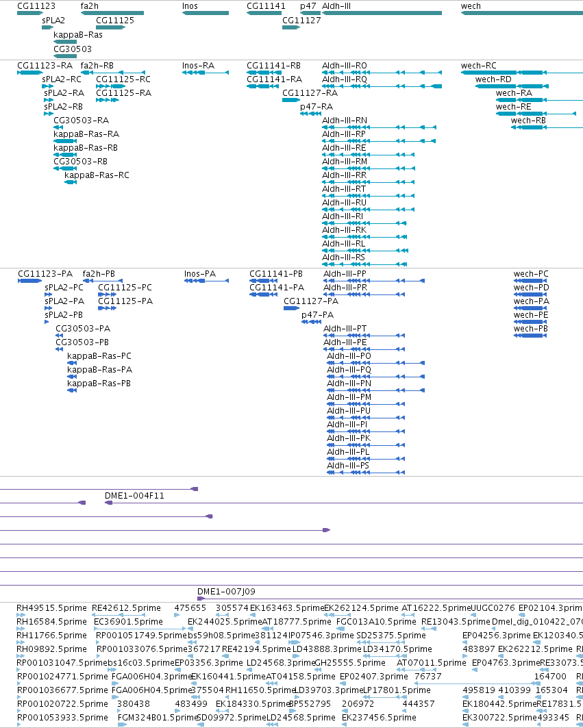Select the Inos gene label

[190, 6]
